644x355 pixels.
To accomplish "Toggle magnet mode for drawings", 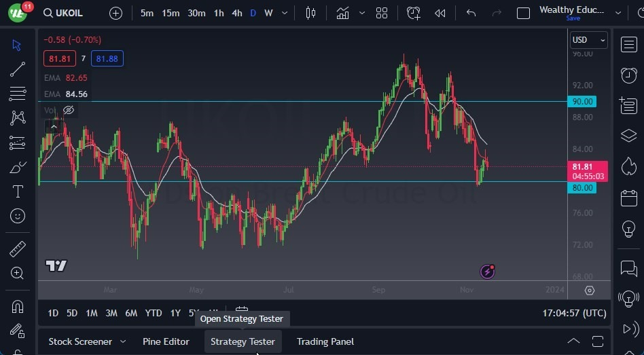I will coord(18,306).
